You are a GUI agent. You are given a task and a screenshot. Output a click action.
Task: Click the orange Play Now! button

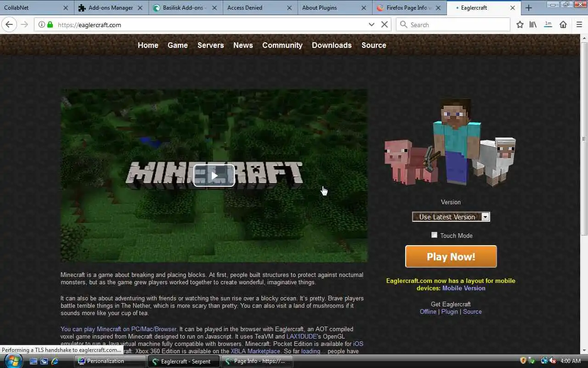click(x=451, y=256)
